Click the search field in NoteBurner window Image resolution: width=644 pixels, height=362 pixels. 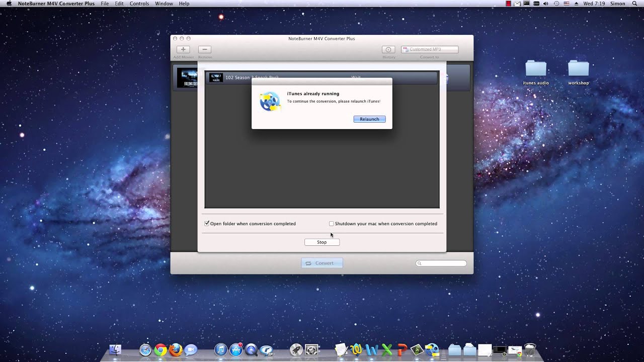click(441, 263)
